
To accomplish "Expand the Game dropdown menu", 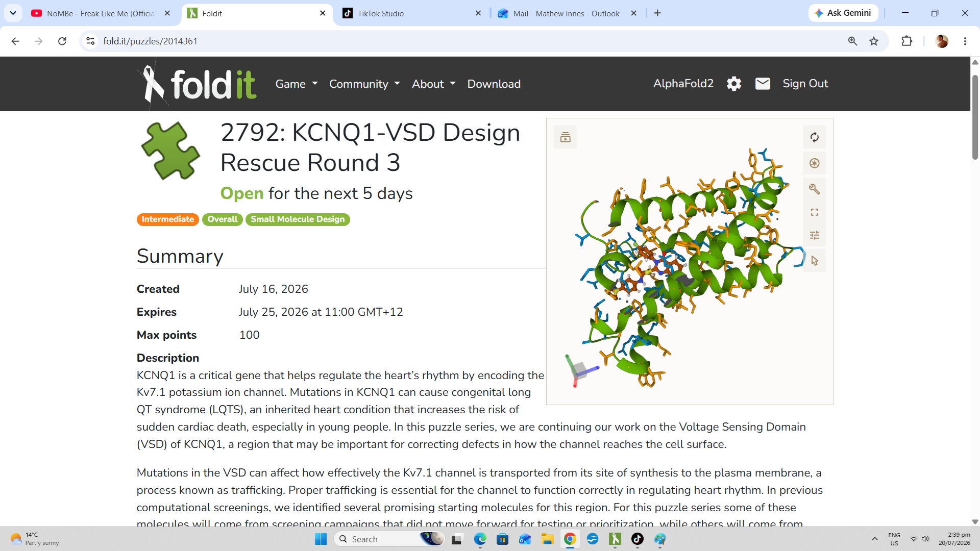I will coord(297,84).
